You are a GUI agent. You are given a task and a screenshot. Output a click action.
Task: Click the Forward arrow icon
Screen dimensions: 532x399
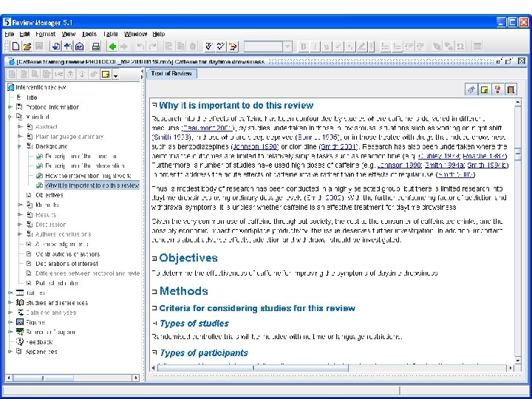pos(124,47)
